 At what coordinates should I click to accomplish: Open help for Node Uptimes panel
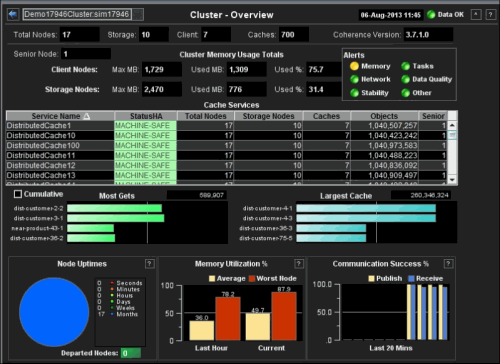[150, 264]
